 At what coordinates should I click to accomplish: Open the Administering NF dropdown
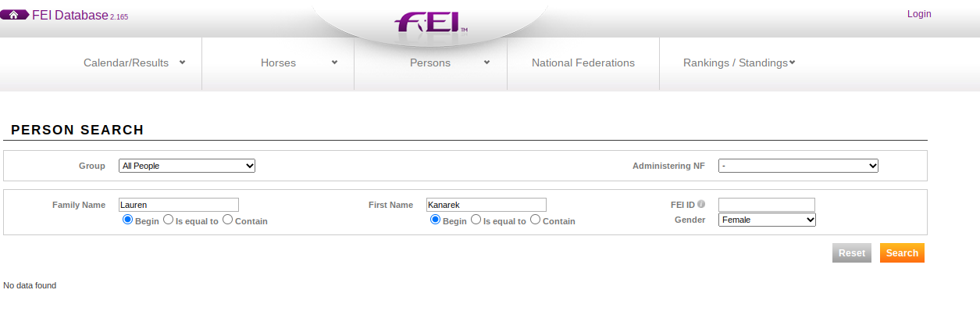click(798, 166)
